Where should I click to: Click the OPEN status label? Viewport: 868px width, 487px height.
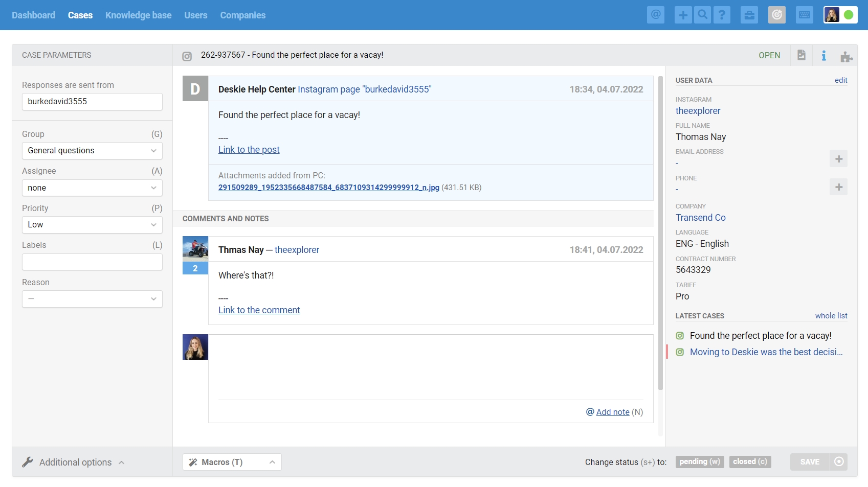769,55
